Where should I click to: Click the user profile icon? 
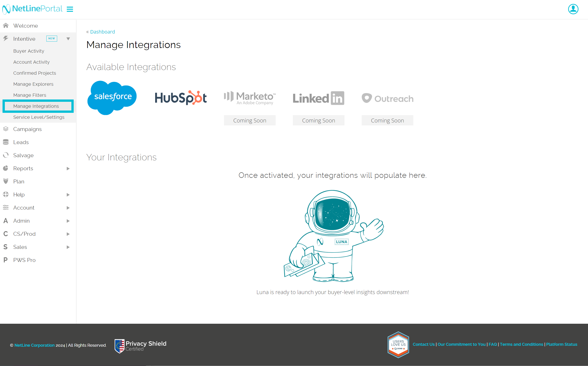pos(573,9)
